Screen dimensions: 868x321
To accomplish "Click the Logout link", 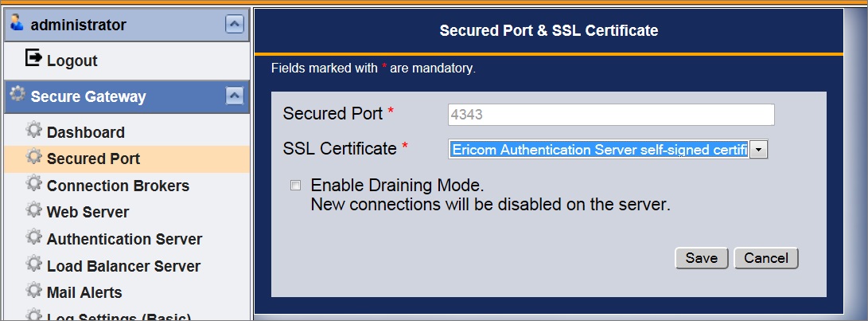I will pos(72,61).
